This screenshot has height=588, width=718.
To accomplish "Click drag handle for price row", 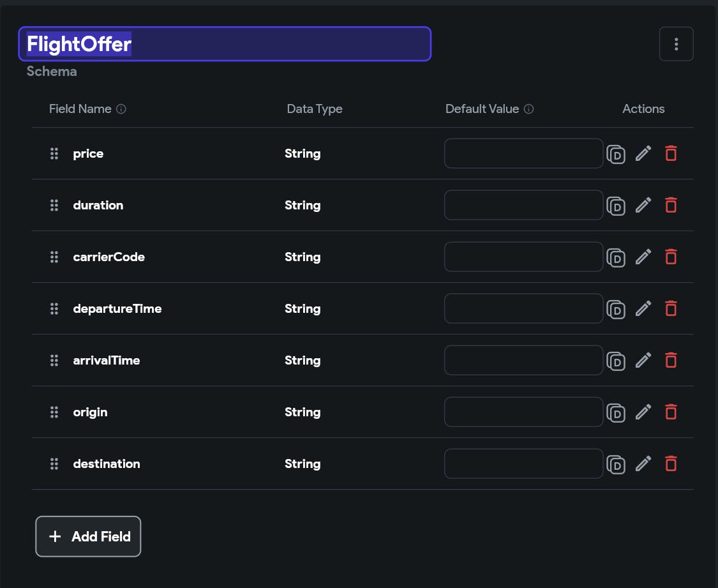I will pyautogui.click(x=54, y=154).
